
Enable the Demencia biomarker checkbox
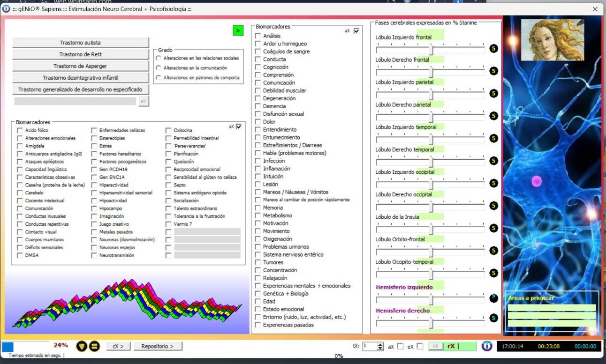pyautogui.click(x=258, y=106)
